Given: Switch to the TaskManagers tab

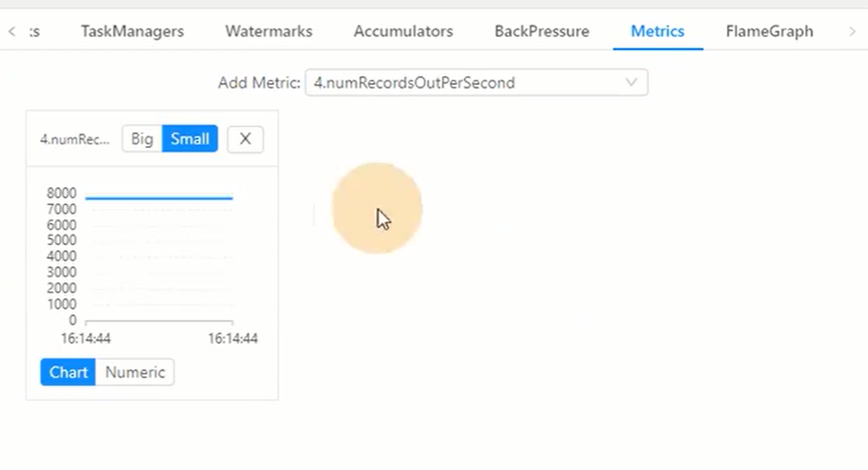Looking at the screenshot, I should pos(133,32).
